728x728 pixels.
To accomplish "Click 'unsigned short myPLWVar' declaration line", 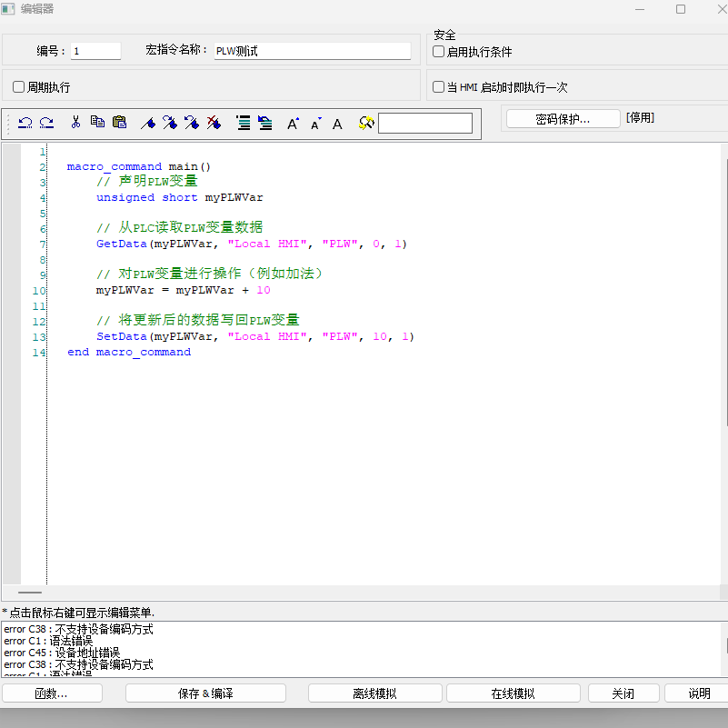I will [180, 197].
